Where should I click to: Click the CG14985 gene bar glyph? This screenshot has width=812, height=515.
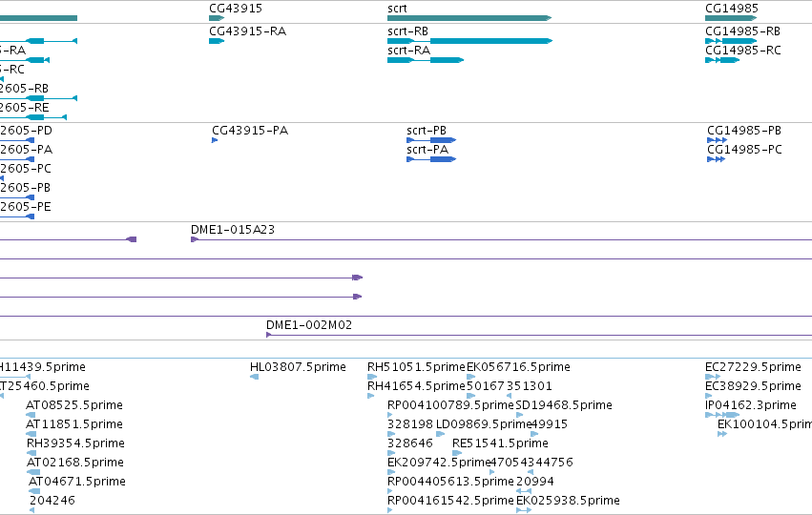point(731,18)
